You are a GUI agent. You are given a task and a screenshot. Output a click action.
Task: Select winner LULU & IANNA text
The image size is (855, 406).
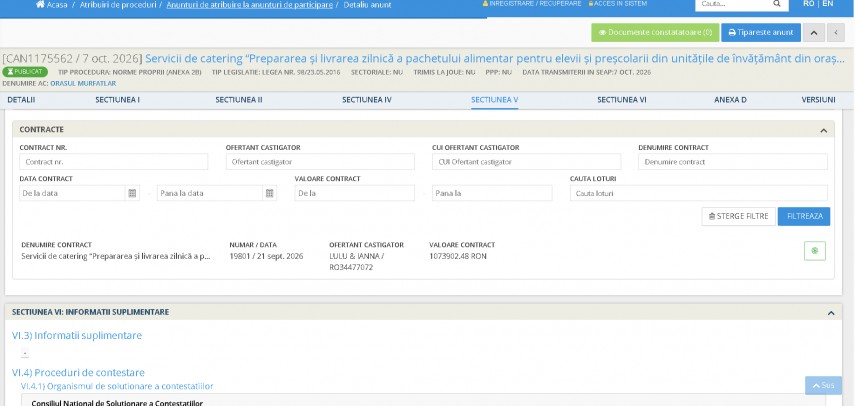(357, 256)
